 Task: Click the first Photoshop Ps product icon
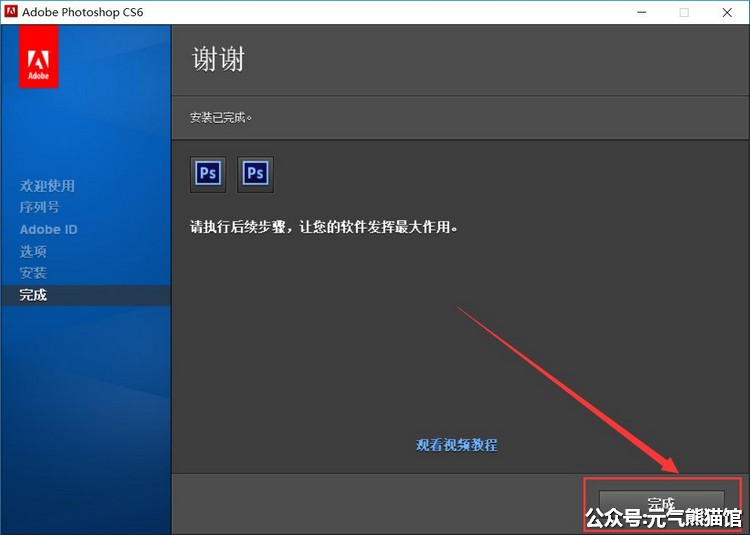click(x=208, y=174)
